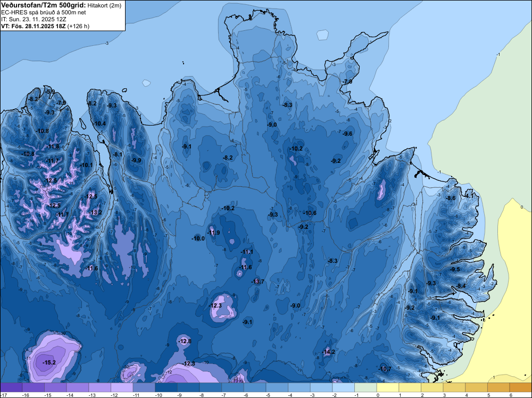Click the -10.1 temperature label
Viewport: 532px width, 398px height.
point(86,165)
